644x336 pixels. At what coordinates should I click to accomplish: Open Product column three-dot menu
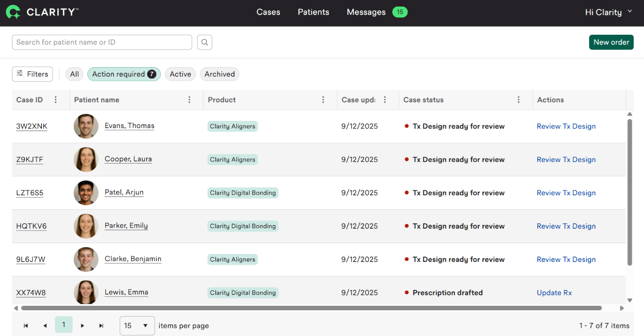pos(323,100)
